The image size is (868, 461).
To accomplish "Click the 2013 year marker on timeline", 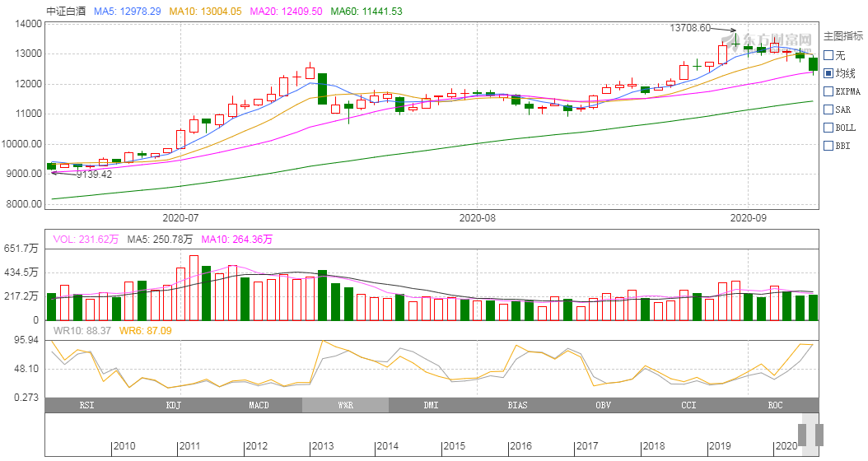I will point(323,446).
